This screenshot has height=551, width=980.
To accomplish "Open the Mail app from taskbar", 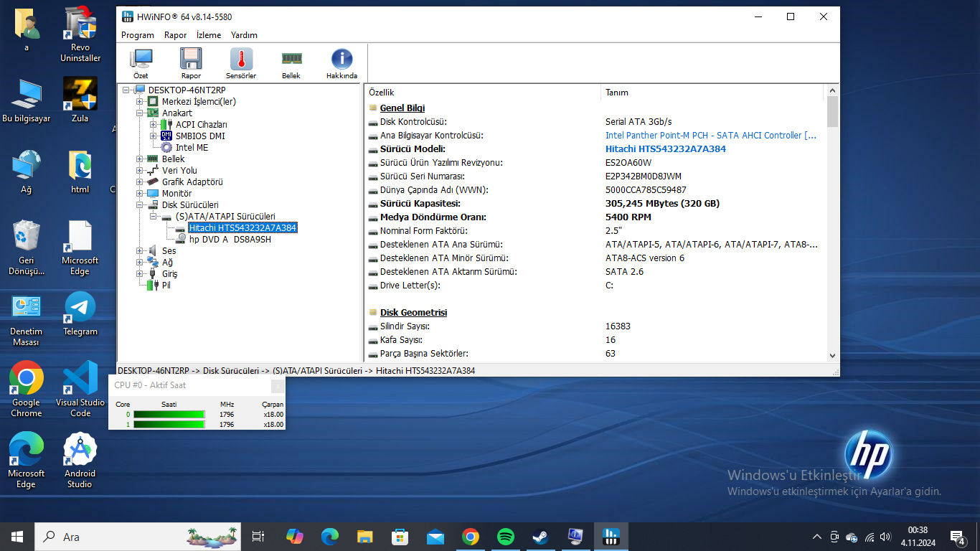I will coord(435,537).
